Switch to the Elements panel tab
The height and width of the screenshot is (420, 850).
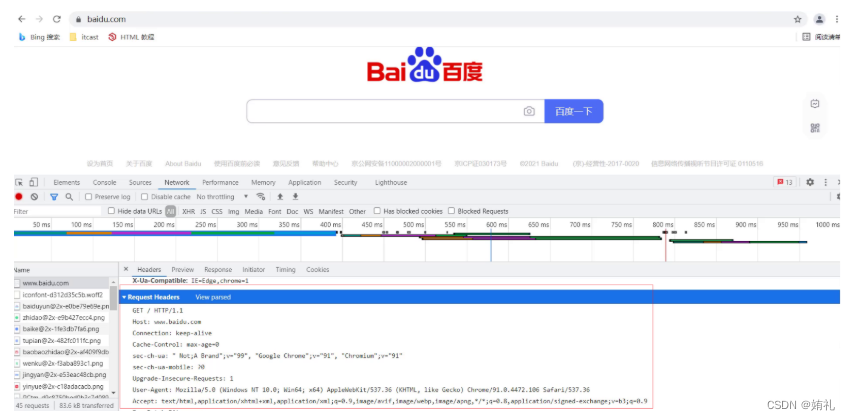click(x=67, y=183)
